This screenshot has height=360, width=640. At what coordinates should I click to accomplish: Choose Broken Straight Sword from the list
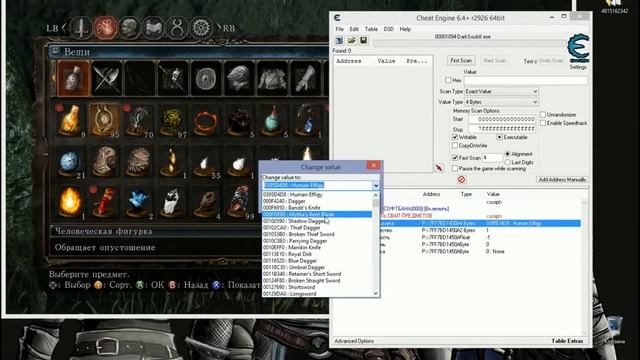coord(317,280)
